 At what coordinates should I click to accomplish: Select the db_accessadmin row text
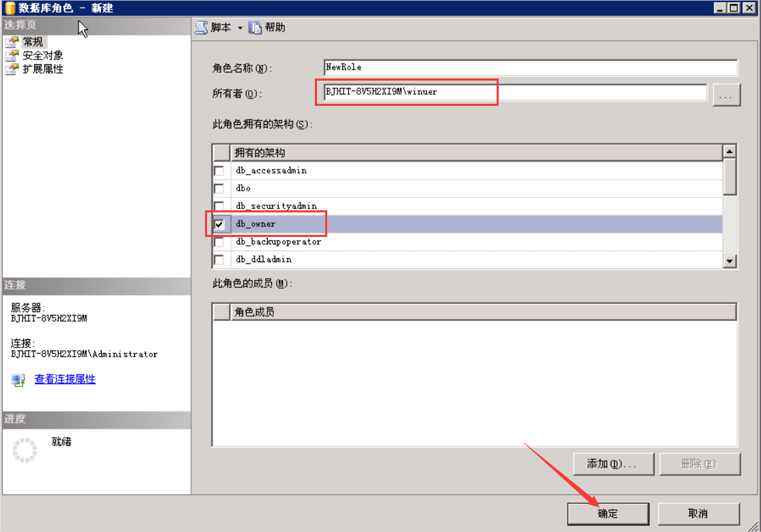[x=271, y=171]
